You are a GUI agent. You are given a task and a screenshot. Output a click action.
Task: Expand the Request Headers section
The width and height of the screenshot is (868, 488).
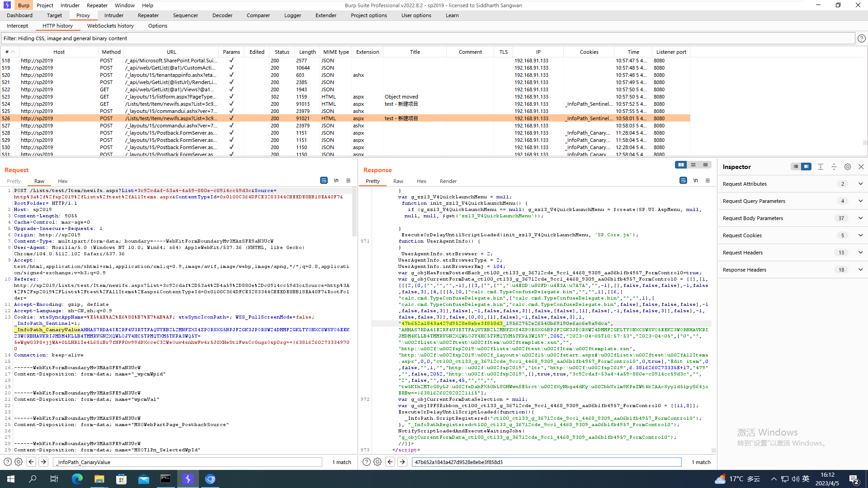pos(861,253)
